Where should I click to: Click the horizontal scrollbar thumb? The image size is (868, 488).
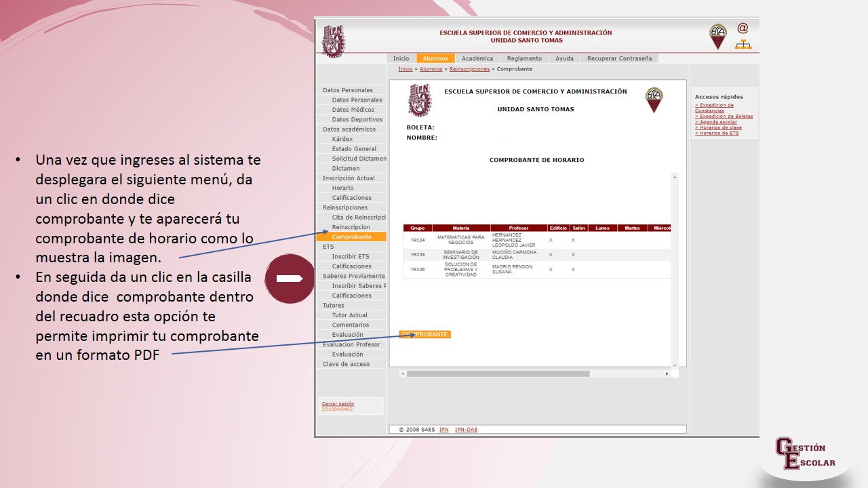[x=498, y=373]
